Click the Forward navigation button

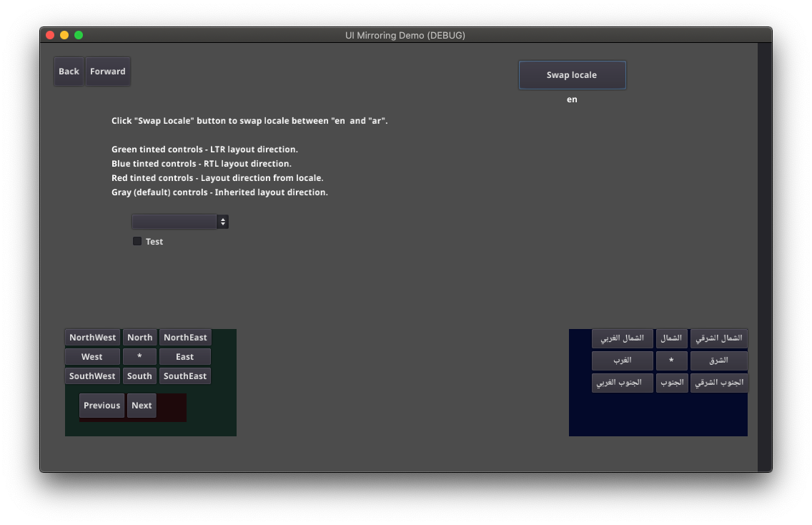tap(107, 71)
